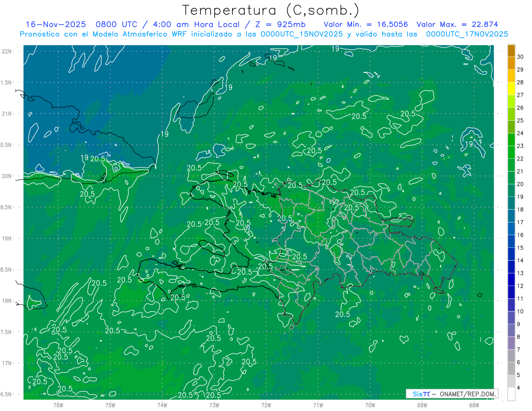Click the '17N' latitude axis label
This screenshot has height=411, width=532.
[7, 363]
